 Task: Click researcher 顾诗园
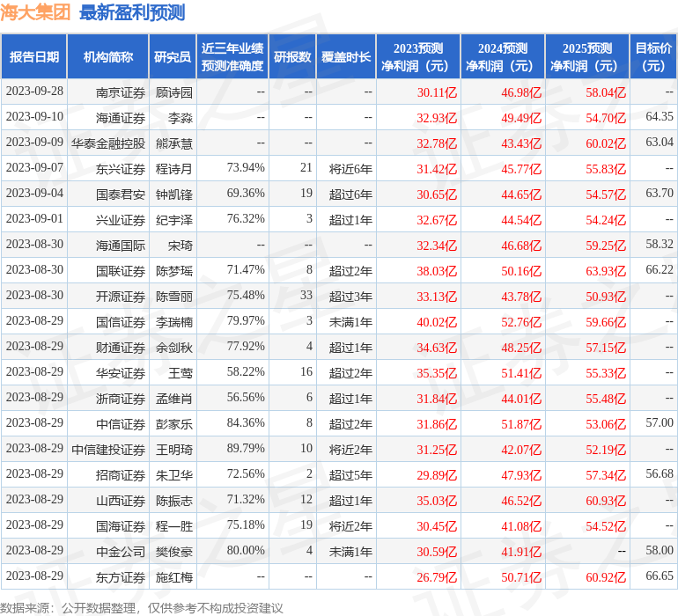(173, 92)
